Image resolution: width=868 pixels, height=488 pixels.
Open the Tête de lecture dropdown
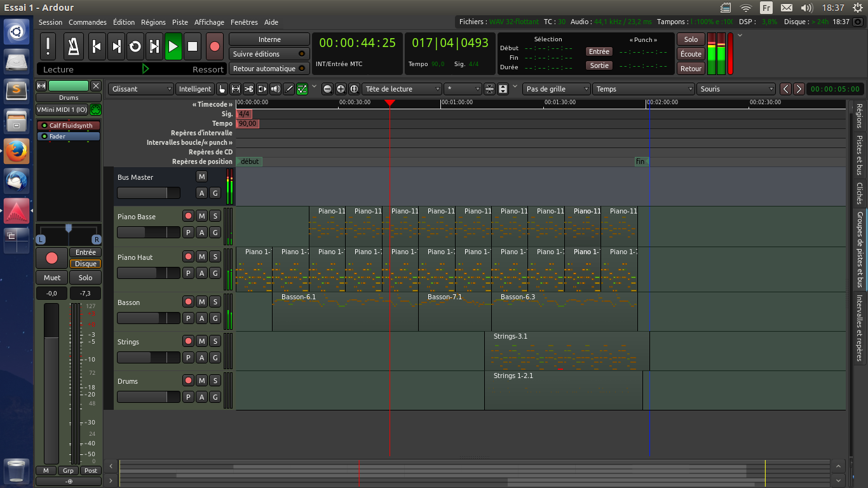[x=402, y=89]
